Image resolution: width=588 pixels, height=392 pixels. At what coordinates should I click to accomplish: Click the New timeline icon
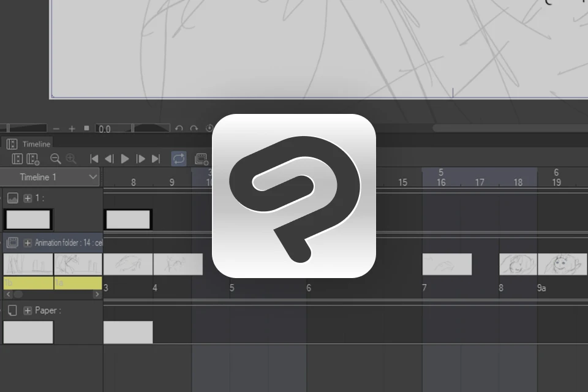pos(17,159)
